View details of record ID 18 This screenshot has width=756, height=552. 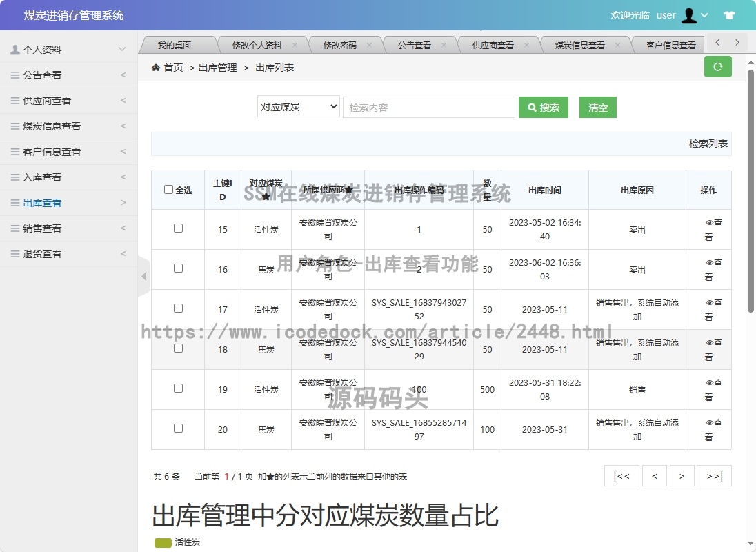pos(713,350)
